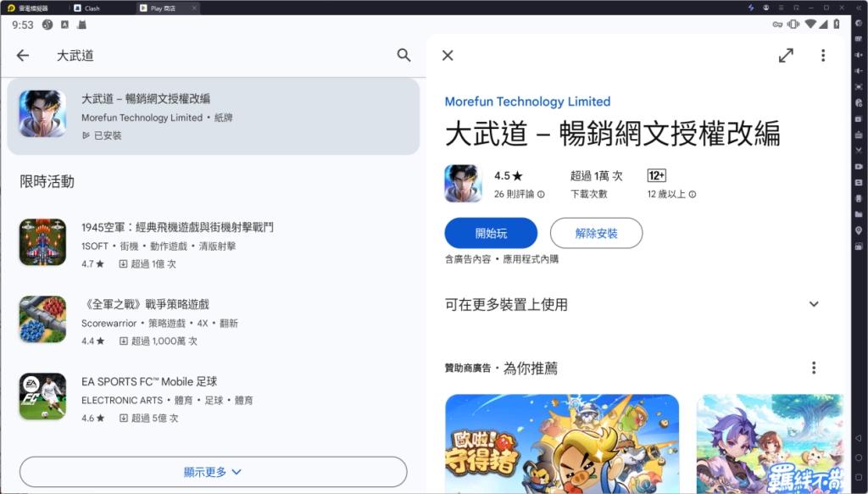Image resolution: width=868 pixels, height=494 pixels.
Task: Decrease volume from emulator sidebar
Action: point(859,71)
